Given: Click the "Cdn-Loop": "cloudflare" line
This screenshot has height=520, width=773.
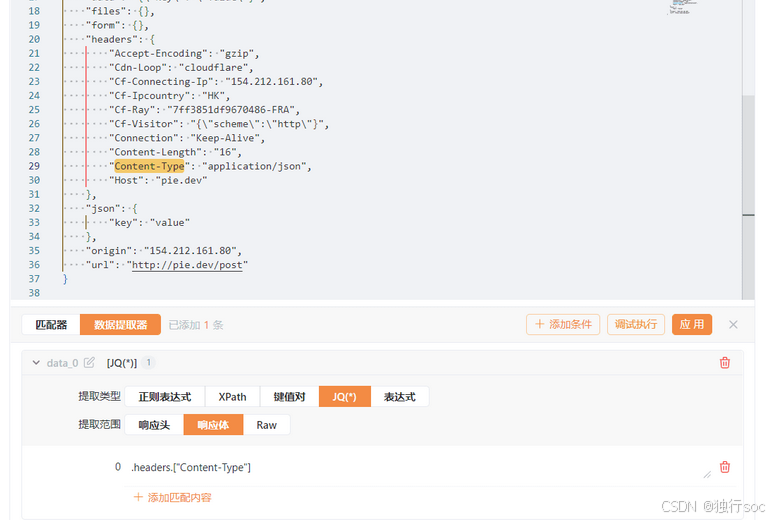Looking at the screenshot, I should tap(181, 67).
